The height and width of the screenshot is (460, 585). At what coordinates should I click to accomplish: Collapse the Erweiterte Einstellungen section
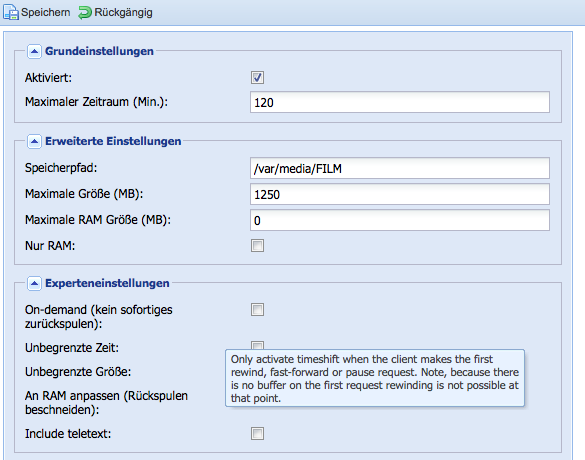(34, 141)
